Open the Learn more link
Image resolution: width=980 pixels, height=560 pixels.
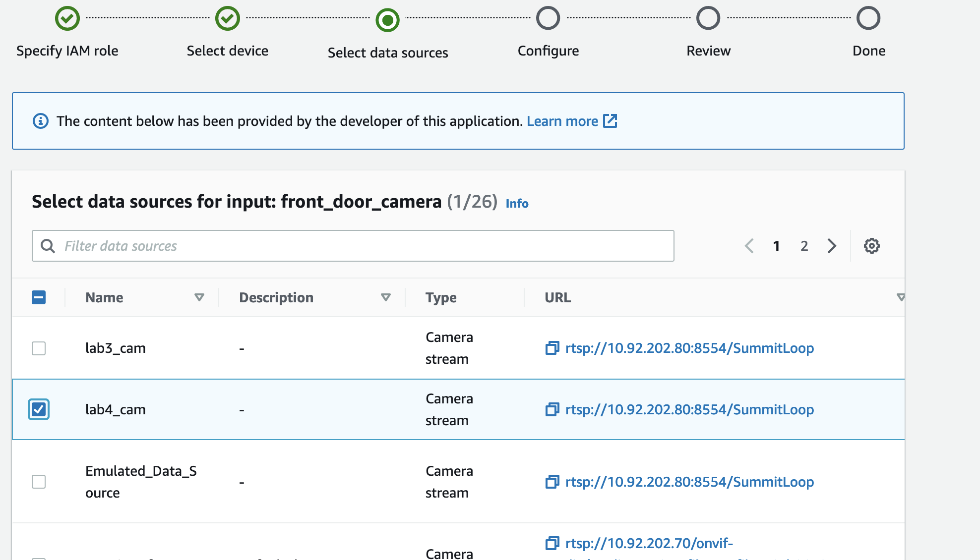pos(562,121)
